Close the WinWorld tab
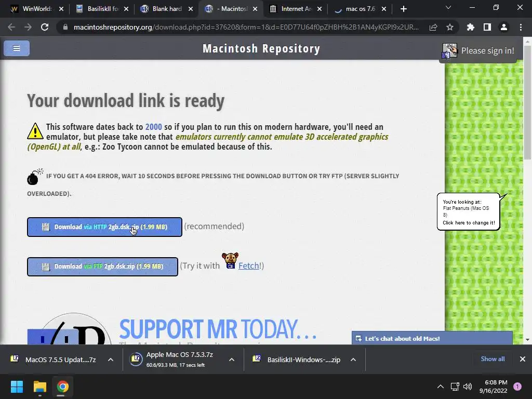The image size is (532, 399). pos(61,9)
